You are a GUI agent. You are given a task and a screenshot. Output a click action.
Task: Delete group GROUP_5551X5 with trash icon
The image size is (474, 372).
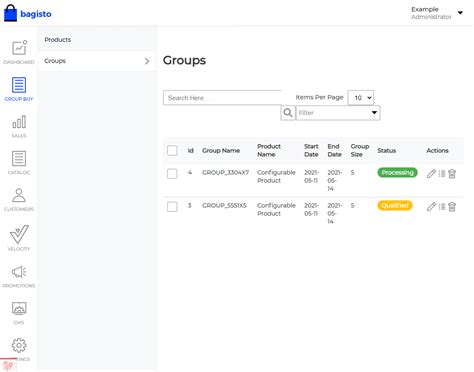(x=452, y=207)
